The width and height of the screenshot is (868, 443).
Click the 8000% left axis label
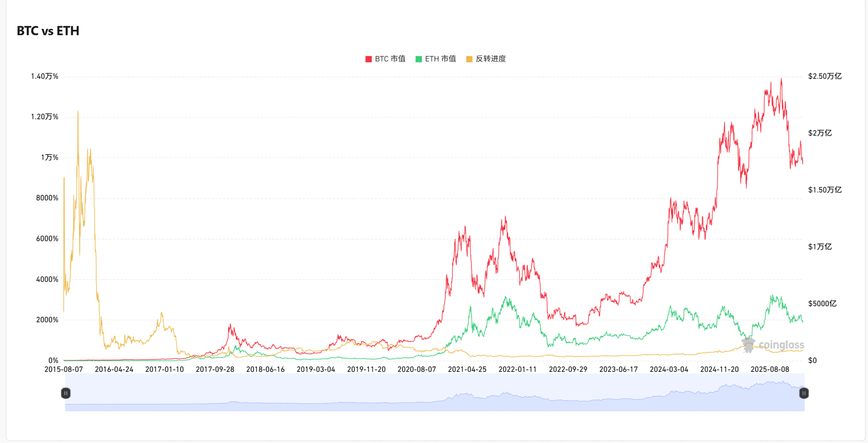[47, 198]
